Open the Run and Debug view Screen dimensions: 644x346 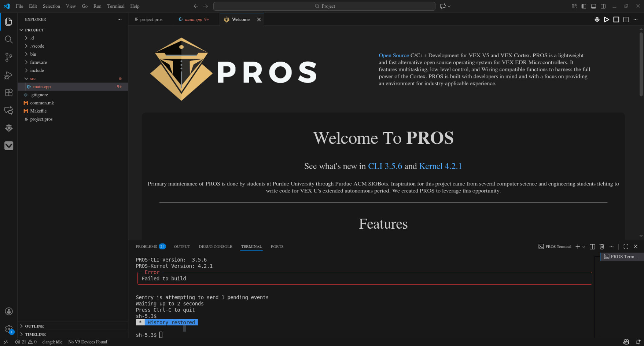(9, 75)
